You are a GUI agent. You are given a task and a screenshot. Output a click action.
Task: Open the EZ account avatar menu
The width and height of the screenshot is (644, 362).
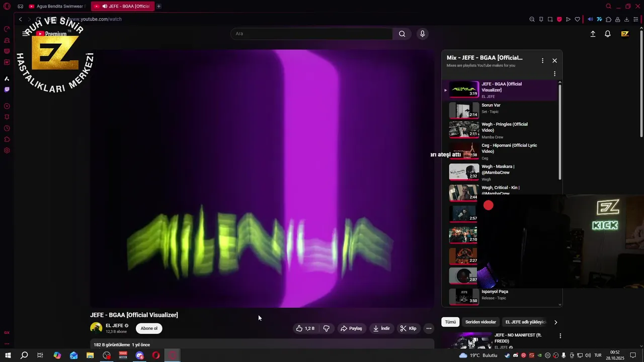click(625, 34)
